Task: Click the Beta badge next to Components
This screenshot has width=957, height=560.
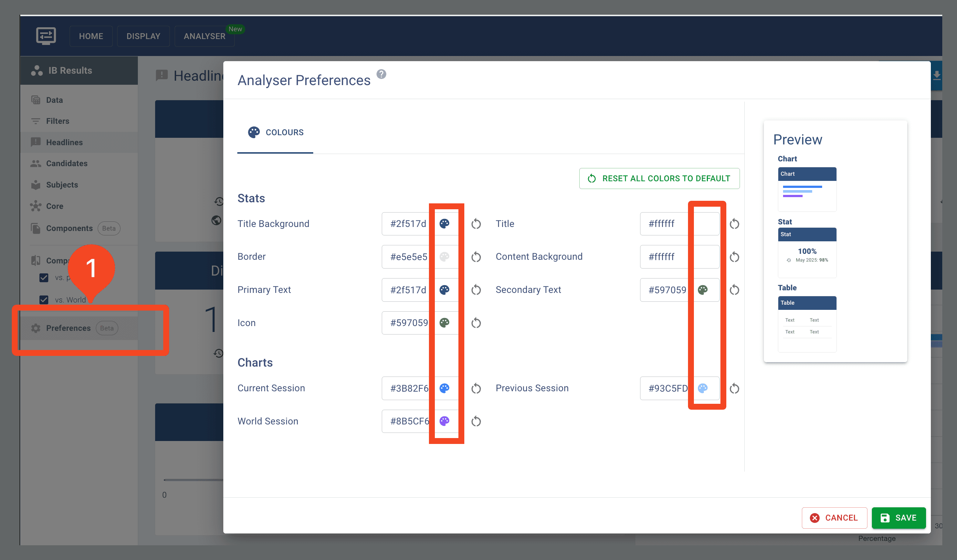Action: [x=109, y=228]
